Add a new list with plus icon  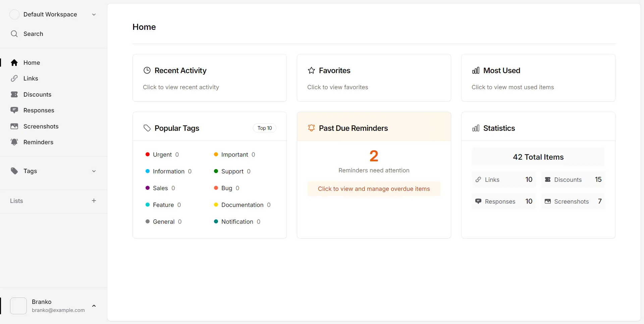coord(94,201)
